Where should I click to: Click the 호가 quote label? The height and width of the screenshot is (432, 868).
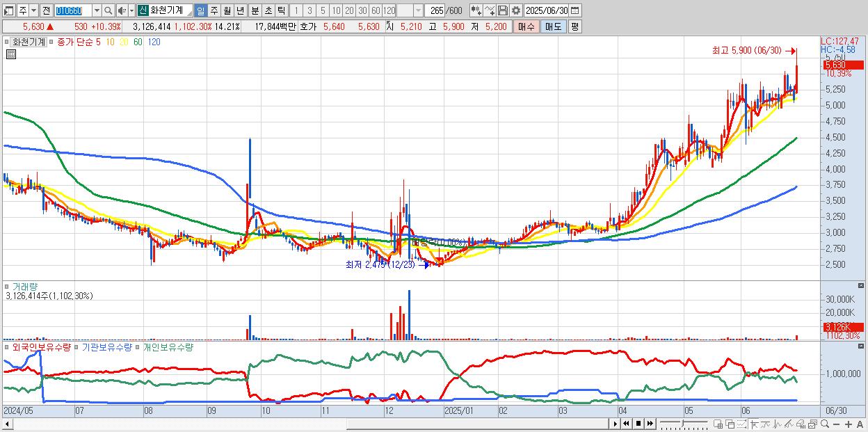[307, 26]
